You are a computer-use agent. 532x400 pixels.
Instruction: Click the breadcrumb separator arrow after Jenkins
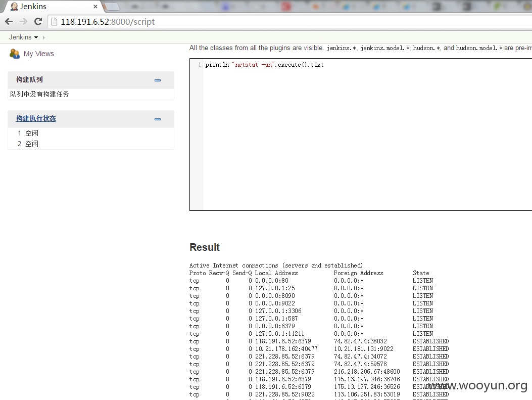44,37
